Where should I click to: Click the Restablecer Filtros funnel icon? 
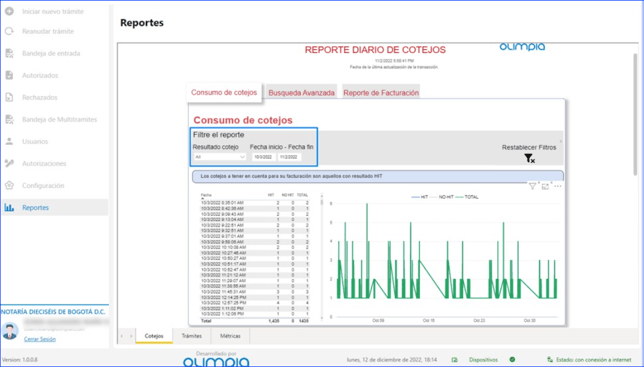(x=529, y=158)
